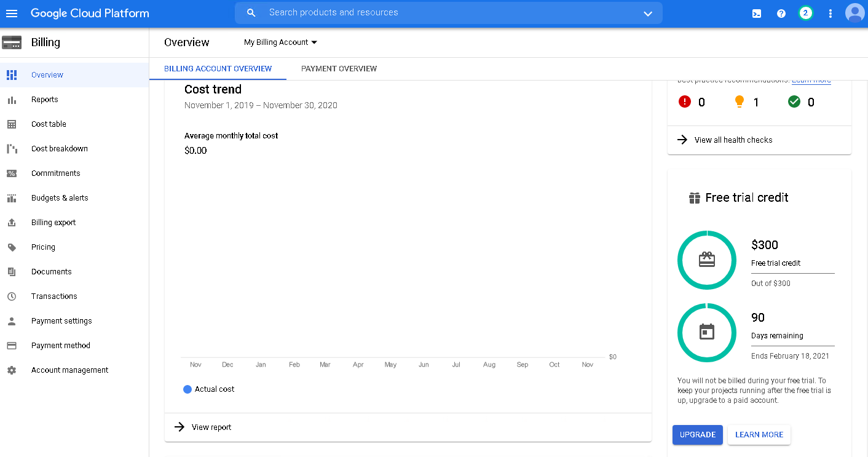
Task: Expand the search bar dropdown arrow
Action: tap(647, 14)
